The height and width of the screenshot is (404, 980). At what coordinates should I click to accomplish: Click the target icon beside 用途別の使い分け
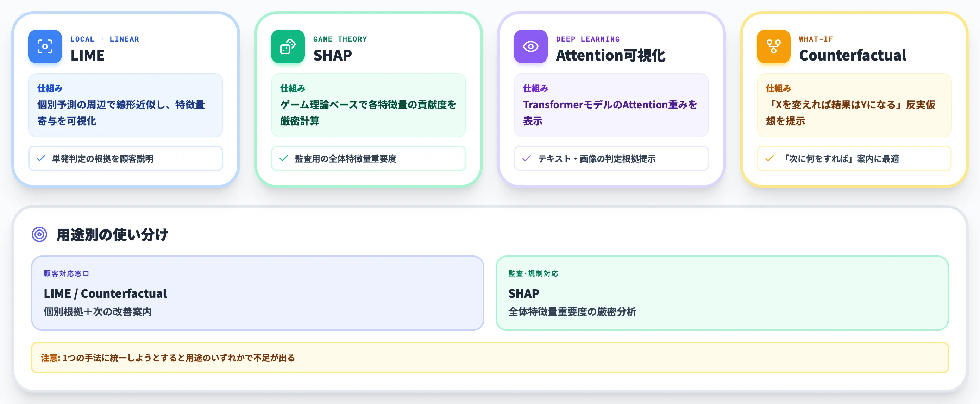pos(39,234)
